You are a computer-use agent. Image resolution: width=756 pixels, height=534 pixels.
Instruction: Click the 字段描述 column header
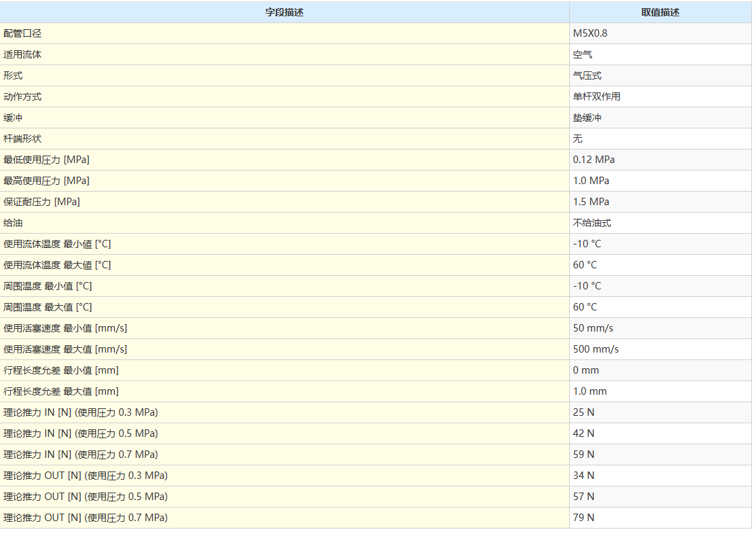pyautogui.click(x=284, y=12)
